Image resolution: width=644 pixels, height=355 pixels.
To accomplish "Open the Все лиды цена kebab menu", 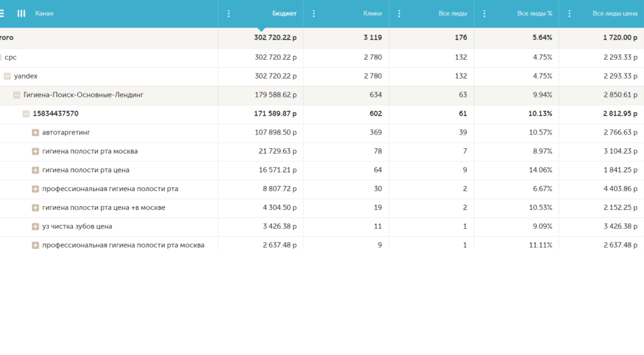I will coord(569,13).
